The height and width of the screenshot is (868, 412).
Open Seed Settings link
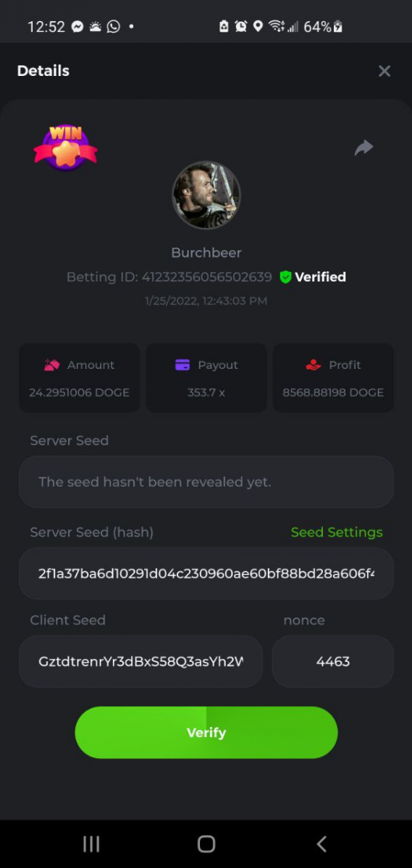tap(337, 532)
